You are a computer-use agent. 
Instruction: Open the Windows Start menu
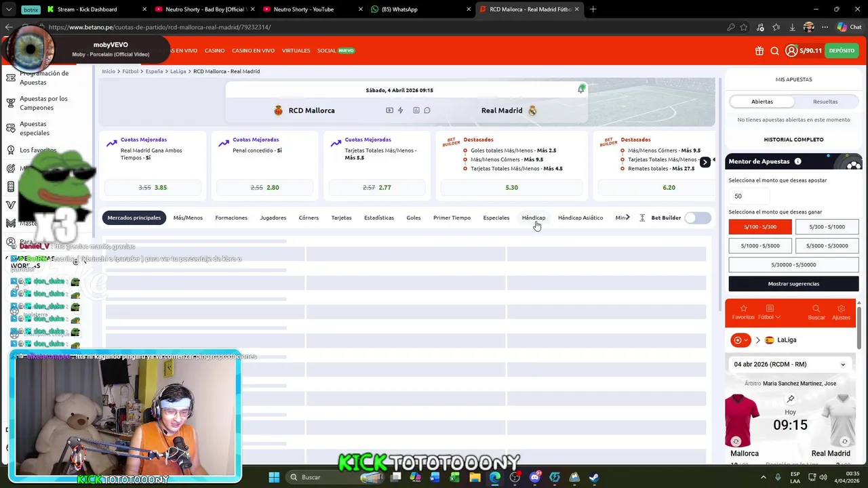(274, 477)
